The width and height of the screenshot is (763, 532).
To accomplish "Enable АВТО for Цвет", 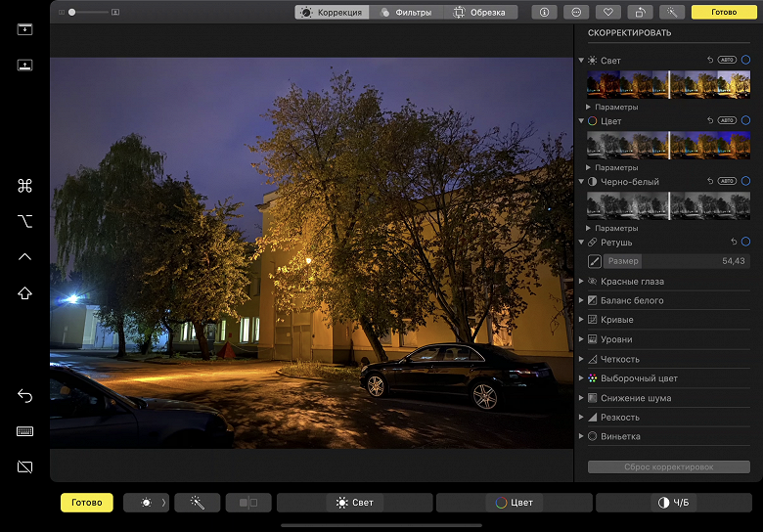I will point(727,120).
